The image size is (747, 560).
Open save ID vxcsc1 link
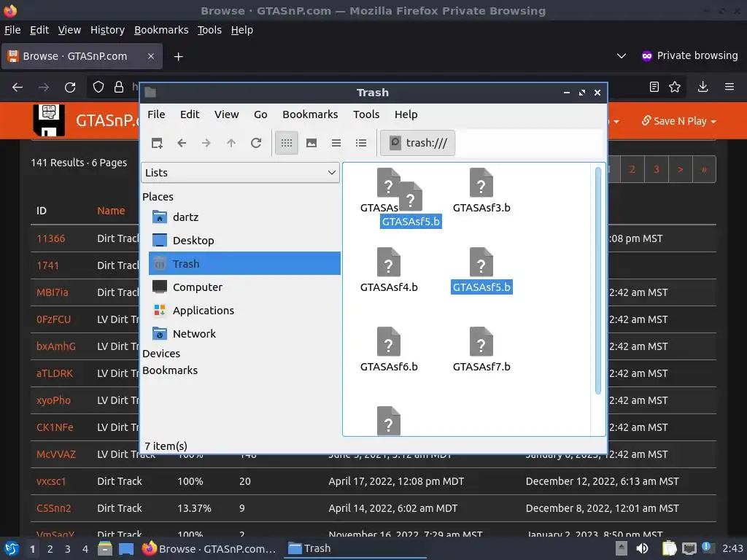(x=51, y=481)
